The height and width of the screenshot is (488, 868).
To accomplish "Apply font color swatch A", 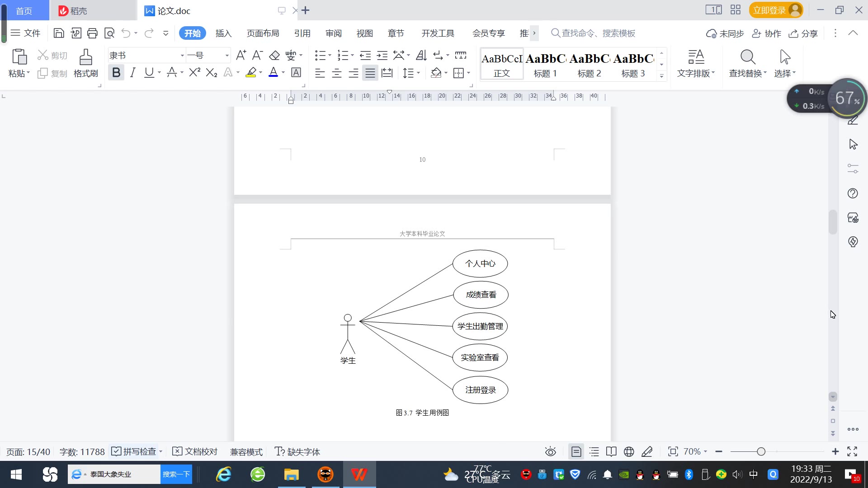I will pos(273,72).
